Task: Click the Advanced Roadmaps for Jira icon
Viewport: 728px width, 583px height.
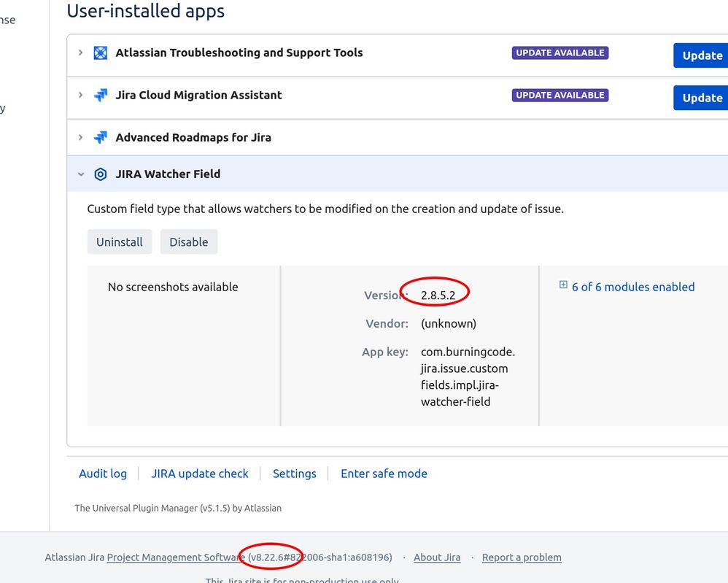Action: pos(100,137)
